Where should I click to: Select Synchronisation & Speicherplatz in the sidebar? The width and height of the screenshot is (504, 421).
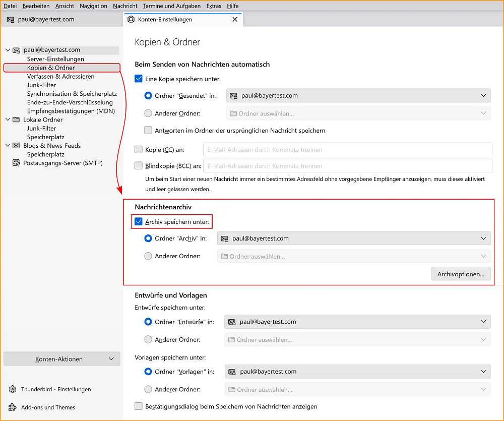point(72,93)
